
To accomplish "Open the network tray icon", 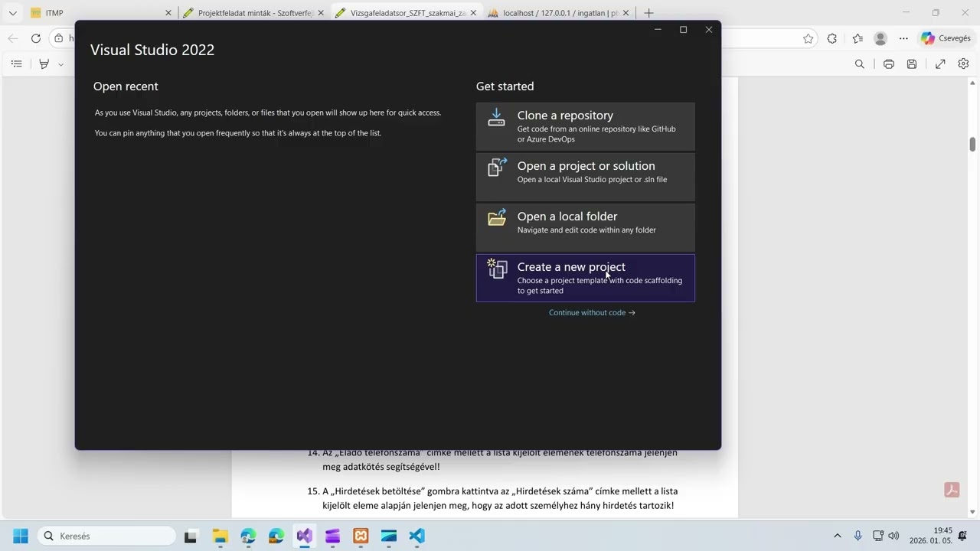I will pyautogui.click(x=877, y=536).
